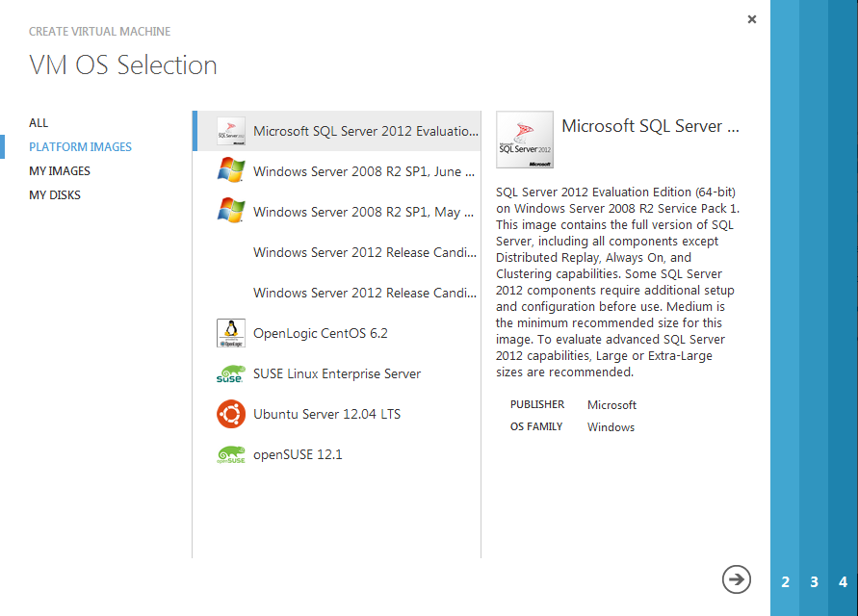Click the VM OS Selection title
858x616 pixels.
123,65
